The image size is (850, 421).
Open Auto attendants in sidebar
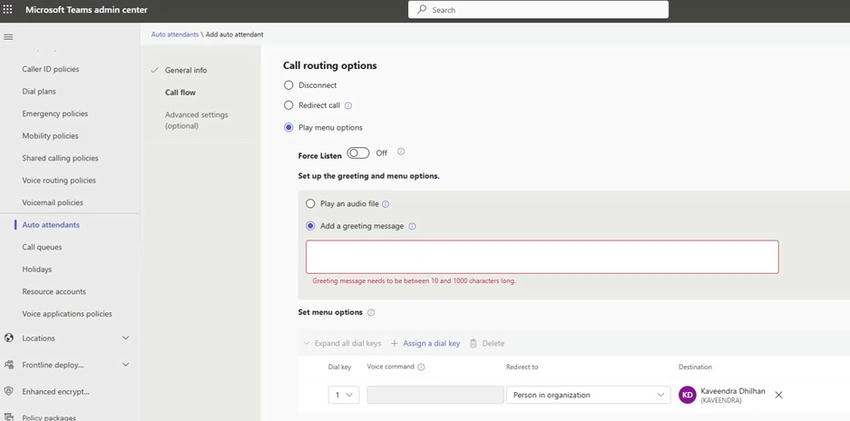(x=51, y=225)
